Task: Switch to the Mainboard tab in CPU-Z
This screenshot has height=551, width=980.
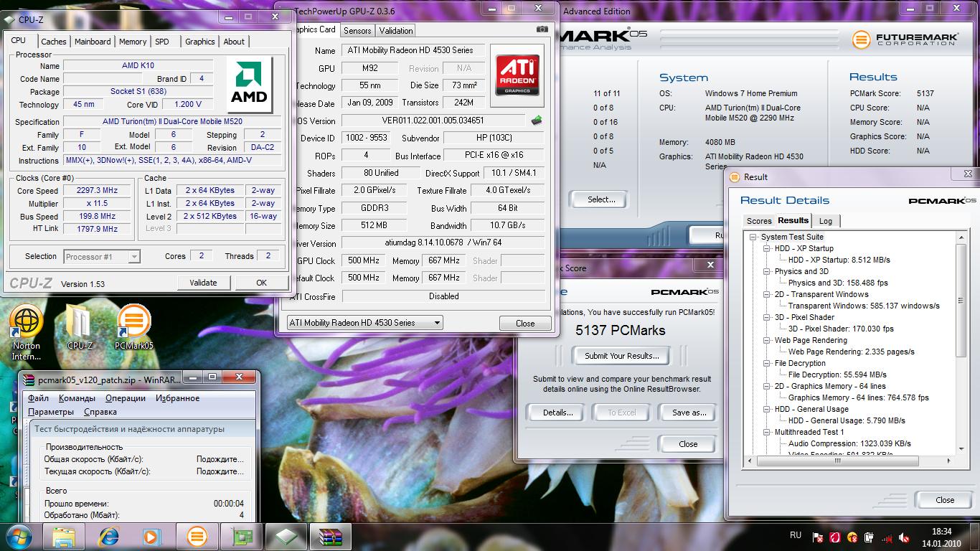Action: coord(93,42)
